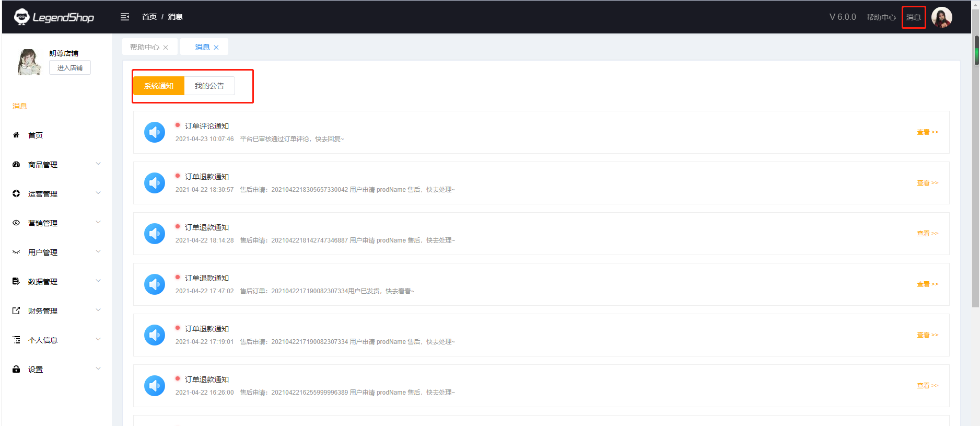Click the vertical page scrollbar
Image resolution: width=980 pixels, height=426 pixels.
pyautogui.click(x=976, y=172)
